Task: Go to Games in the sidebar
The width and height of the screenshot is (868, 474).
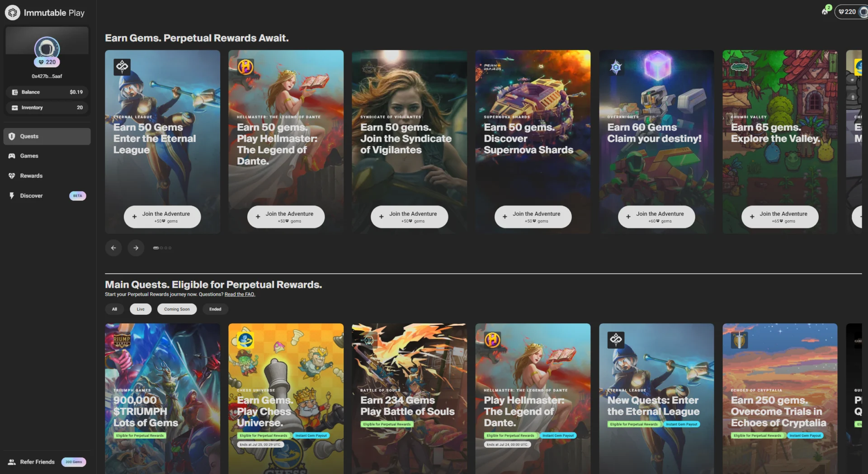Action: tap(47, 156)
